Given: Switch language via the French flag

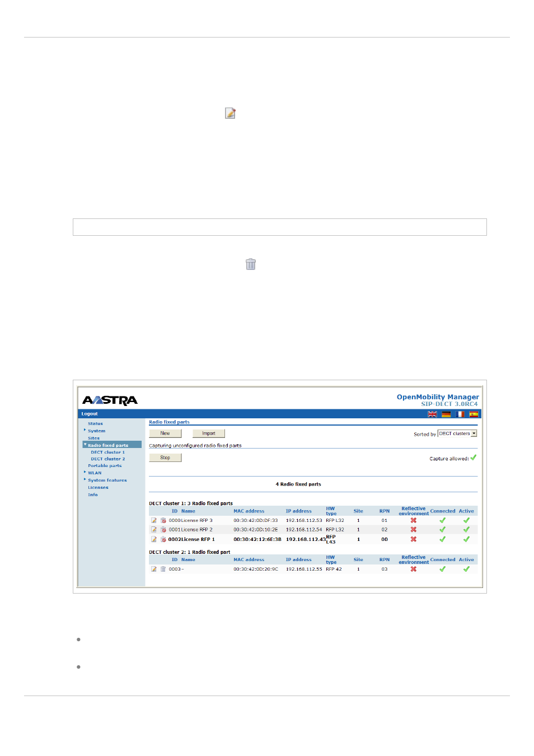Looking at the screenshot, I should (x=460, y=414).
